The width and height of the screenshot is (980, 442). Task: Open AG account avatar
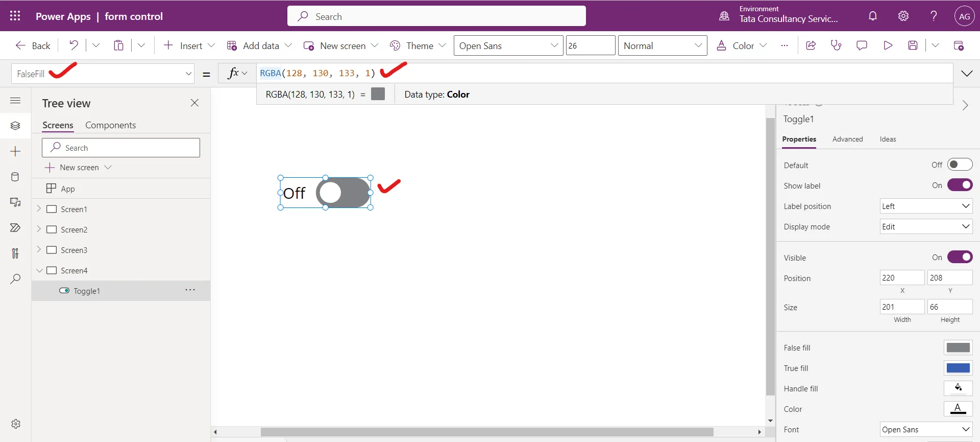[x=964, y=16]
